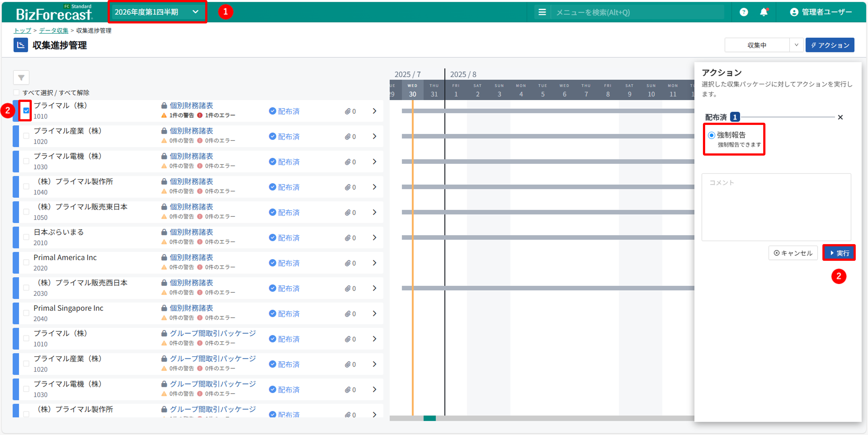The height and width of the screenshot is (435, 868).
Task: Expand the 日本ぷらいまる row chevron
Action: (x=374, y=238)
